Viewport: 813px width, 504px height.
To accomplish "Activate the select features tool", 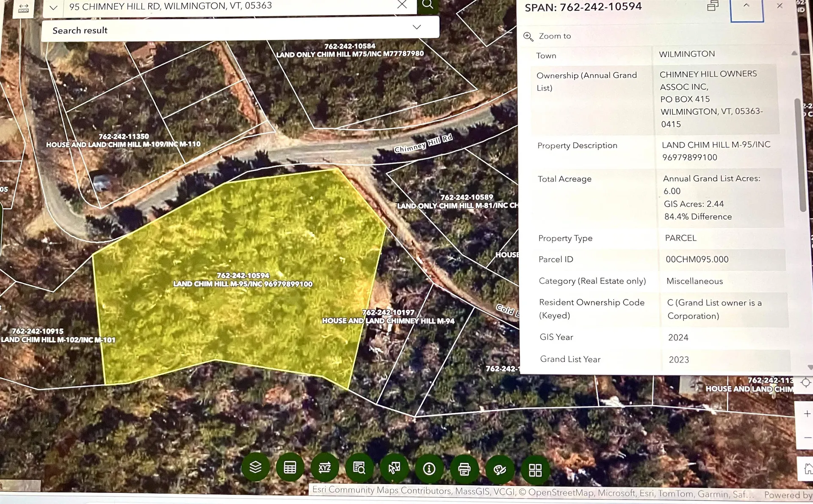I will 394,468.
